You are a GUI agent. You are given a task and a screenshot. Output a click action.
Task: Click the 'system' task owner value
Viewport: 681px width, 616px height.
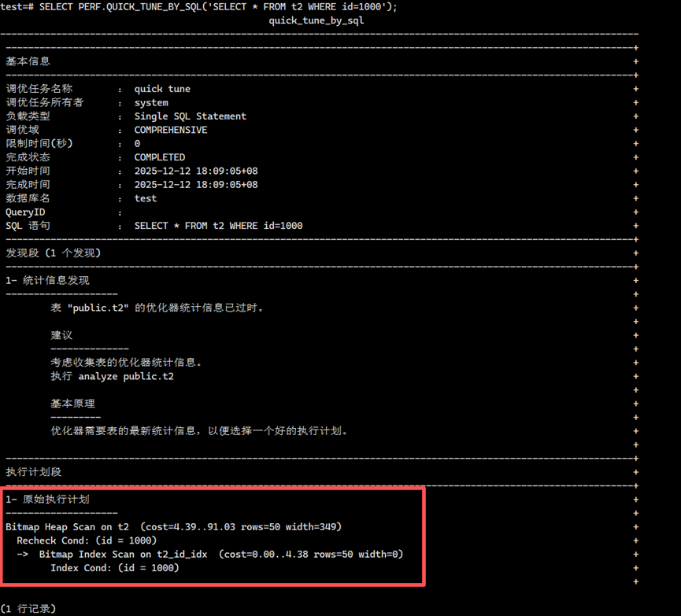pos(151,102)
